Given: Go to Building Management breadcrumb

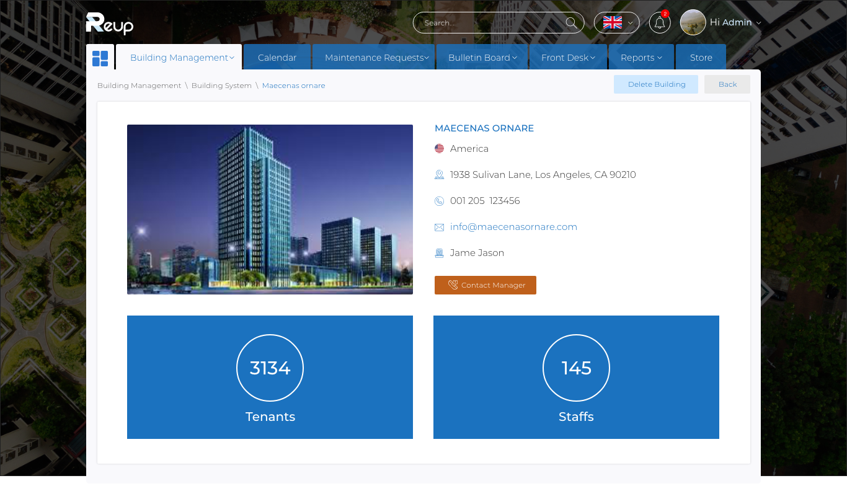Looking at the screenshot, I should pos(139,86).
